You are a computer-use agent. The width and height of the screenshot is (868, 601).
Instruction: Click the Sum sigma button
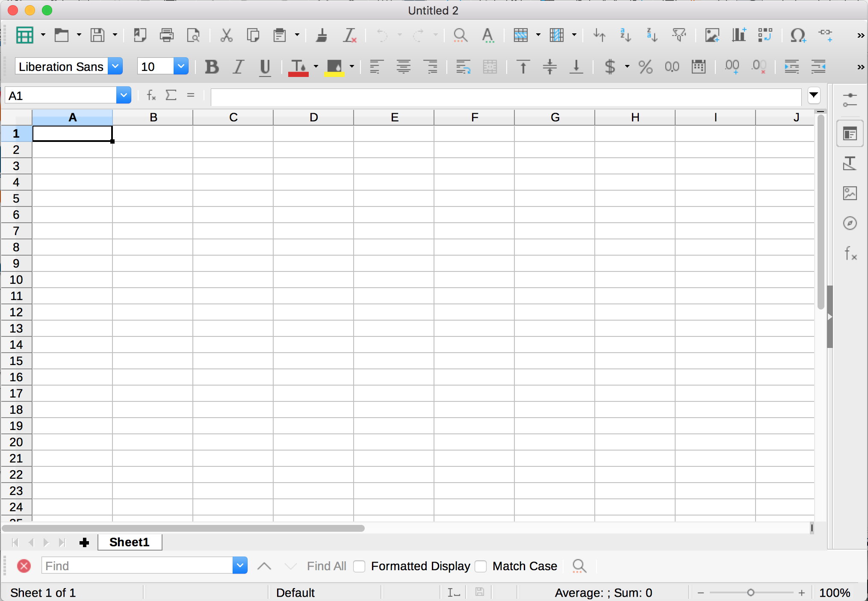coord(171,95)
